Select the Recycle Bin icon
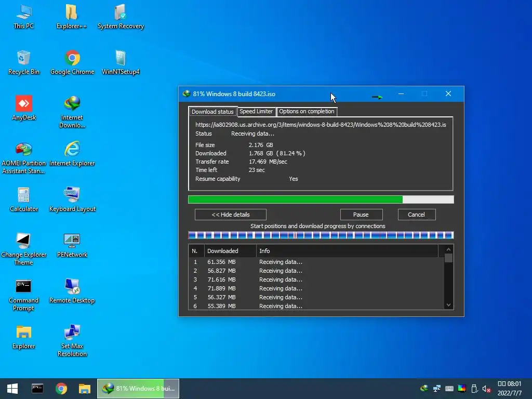This screenshot has width=532, height=399. (24, 63)
